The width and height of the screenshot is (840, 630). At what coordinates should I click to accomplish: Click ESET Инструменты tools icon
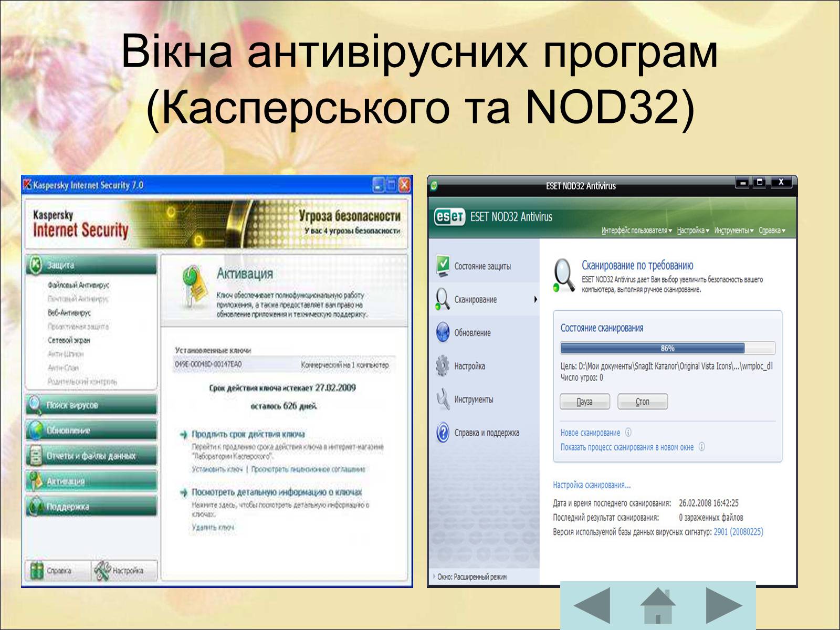coord(443,399)
